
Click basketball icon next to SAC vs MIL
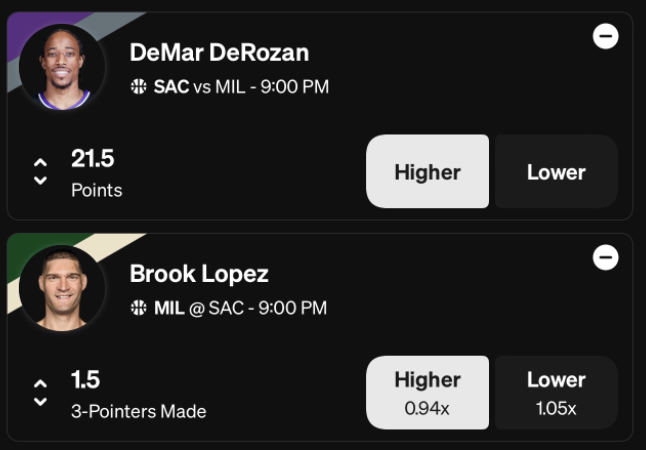click(x=138, y=87)
